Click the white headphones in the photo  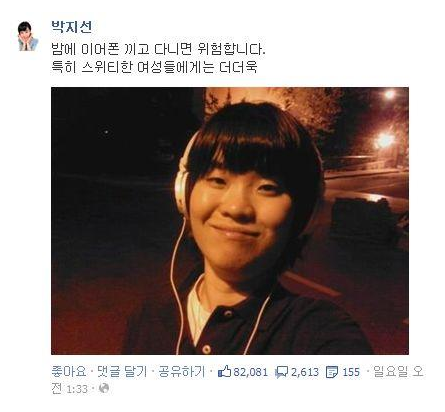point(182,177)
